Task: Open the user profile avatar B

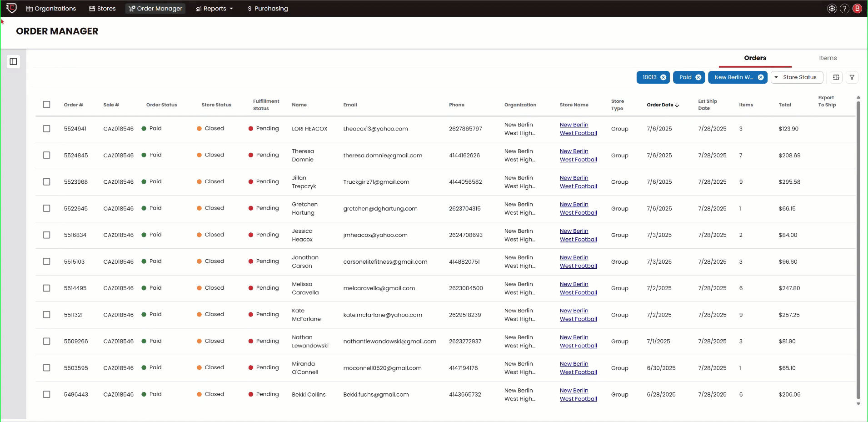Action: click(858, 9)
